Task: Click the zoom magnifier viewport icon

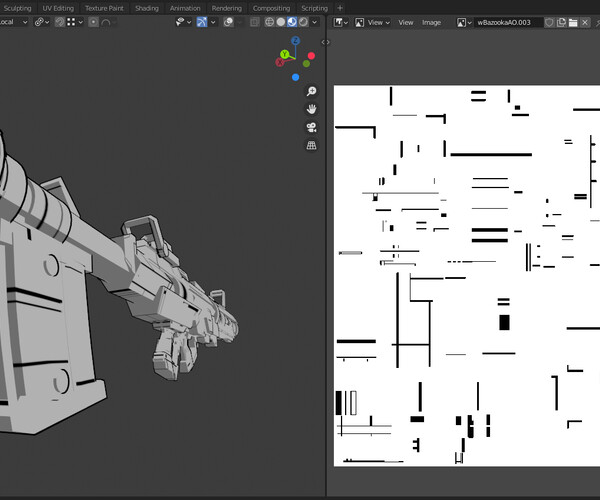Action: (x=311, y=91)
